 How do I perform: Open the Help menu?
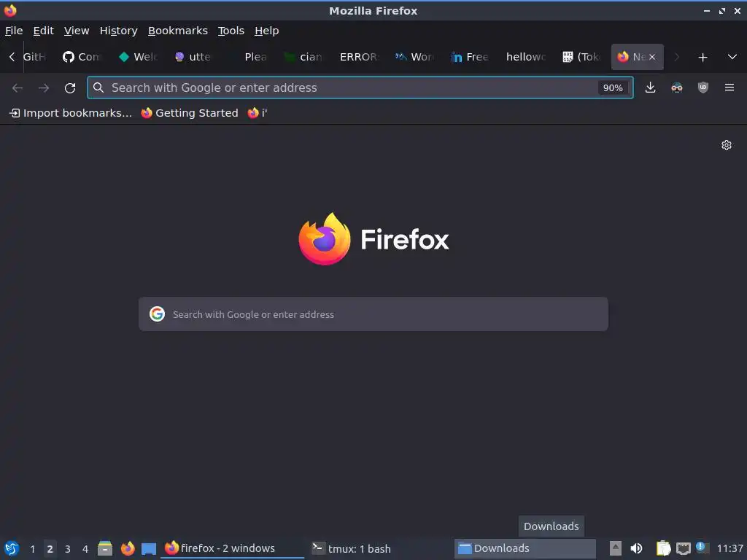(x=267, y=31)
